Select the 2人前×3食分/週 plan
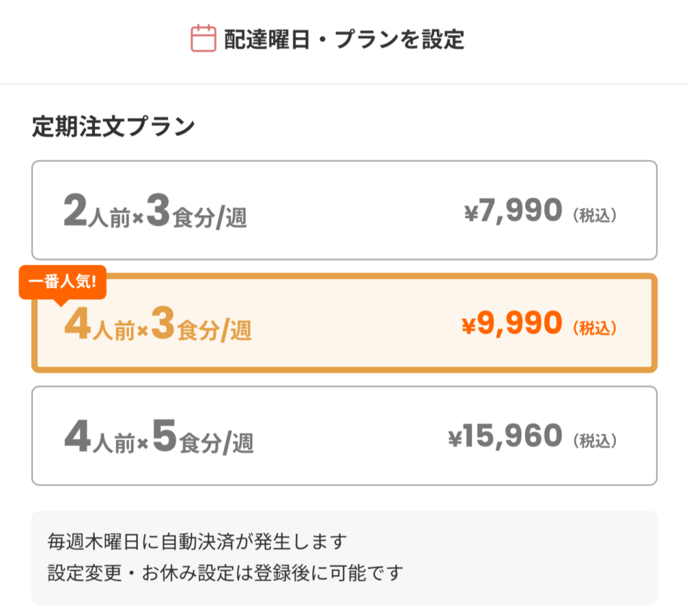Screen dimensions: 689x616 coord(344,210)
